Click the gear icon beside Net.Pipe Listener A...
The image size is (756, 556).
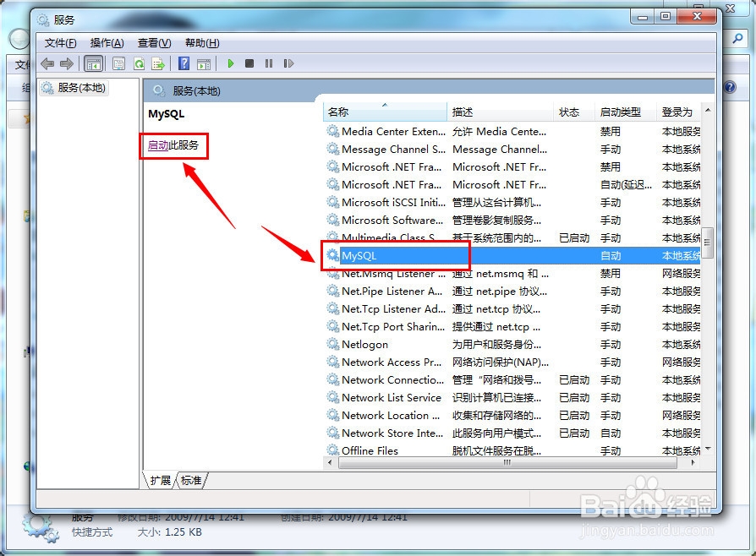pos(332,291)
